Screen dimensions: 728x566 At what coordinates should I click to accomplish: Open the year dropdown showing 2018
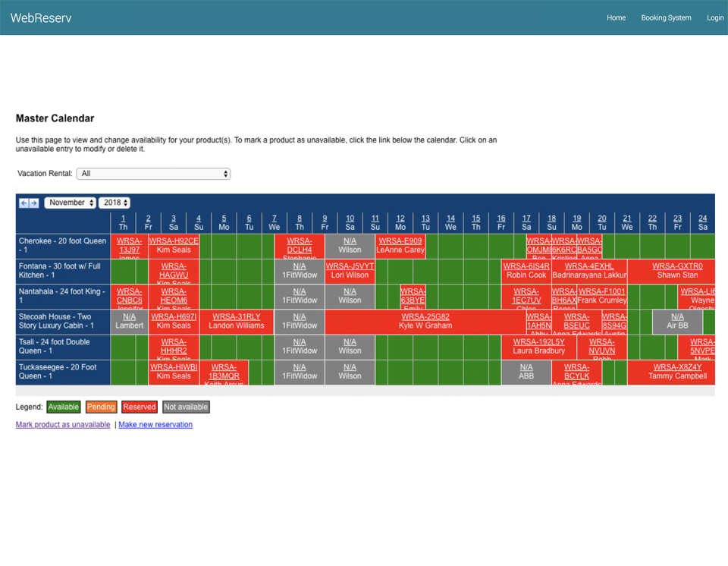[114, 203]
